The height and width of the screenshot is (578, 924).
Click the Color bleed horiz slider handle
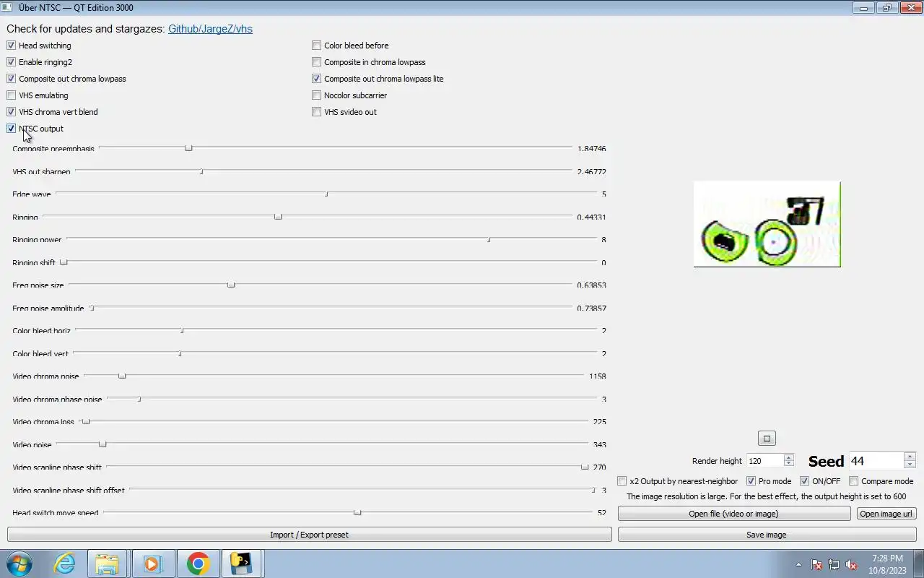[182, 330]
